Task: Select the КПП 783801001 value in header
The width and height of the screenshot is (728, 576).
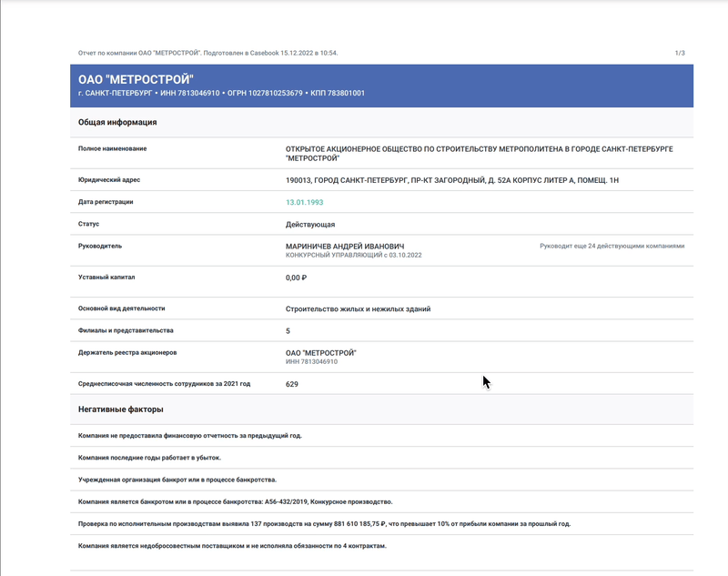Action: click(338, 94)
